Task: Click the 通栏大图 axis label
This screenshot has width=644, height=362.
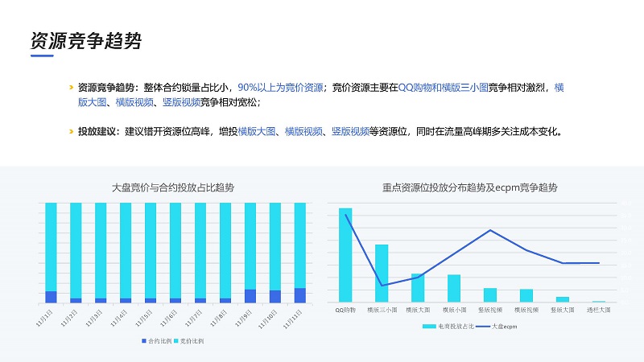Action: click(x=599, y=309)
